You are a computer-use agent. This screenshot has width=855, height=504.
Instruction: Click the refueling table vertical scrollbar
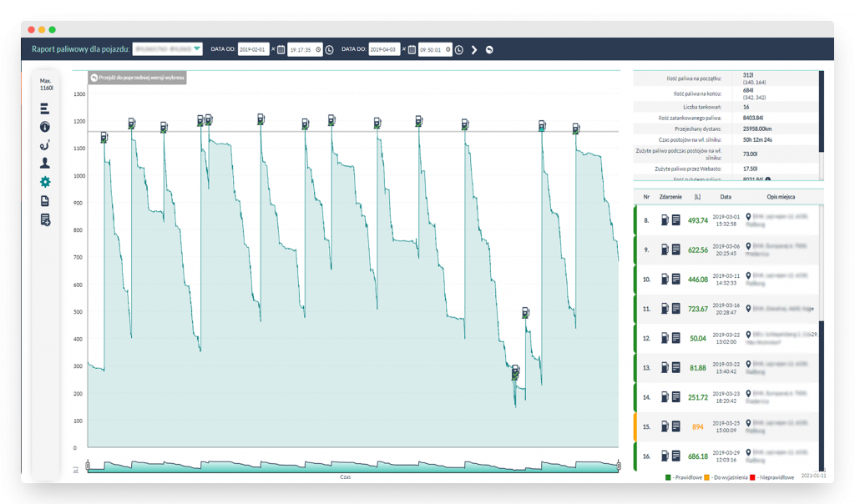tap(822, 396)
